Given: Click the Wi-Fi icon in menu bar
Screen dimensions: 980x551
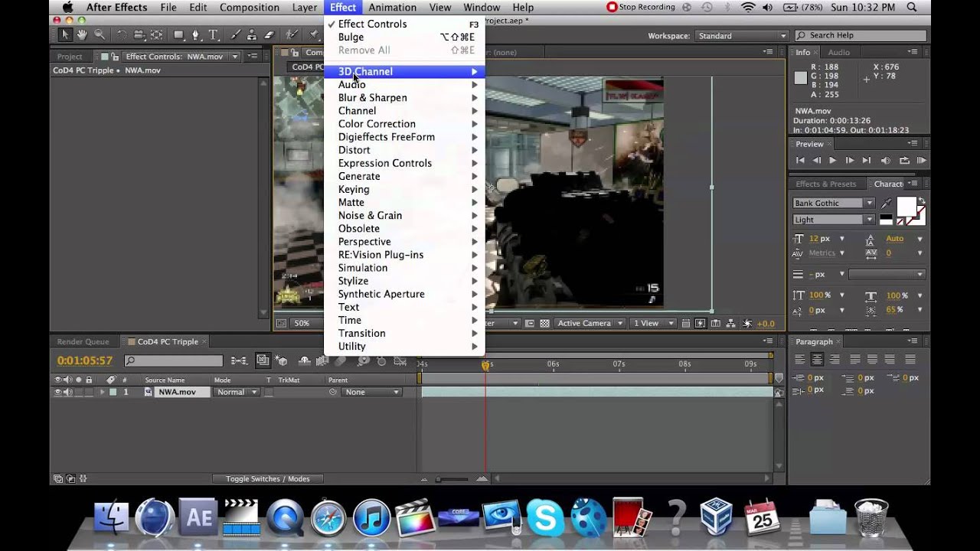Looking at the screenshot, I should tap(747, 8).
